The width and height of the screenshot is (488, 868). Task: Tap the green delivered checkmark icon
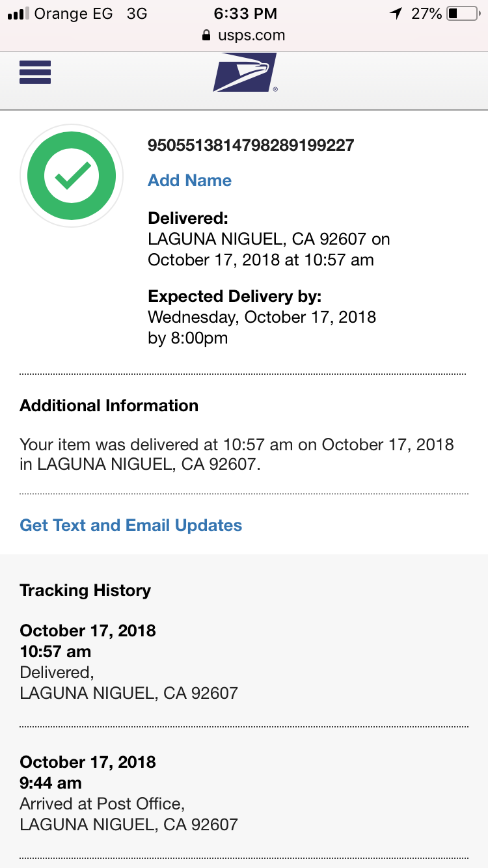point(72,176)
